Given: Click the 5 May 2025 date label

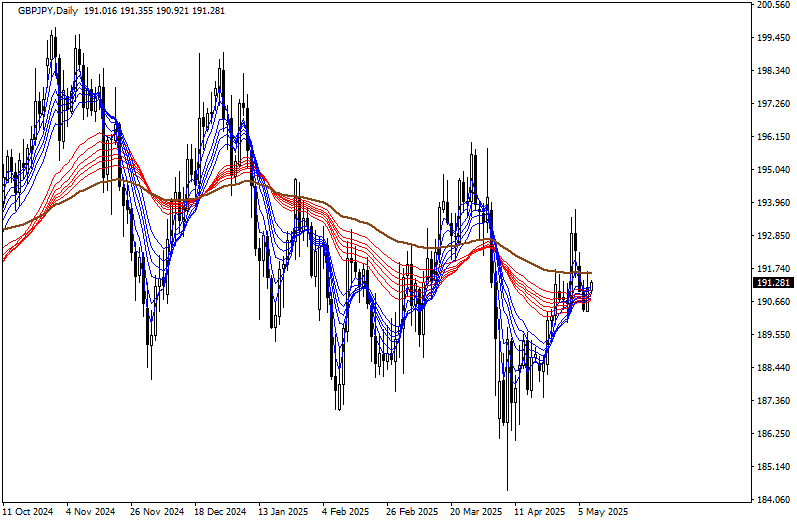Looking at the screenshot, I should (x=603, y=512).
